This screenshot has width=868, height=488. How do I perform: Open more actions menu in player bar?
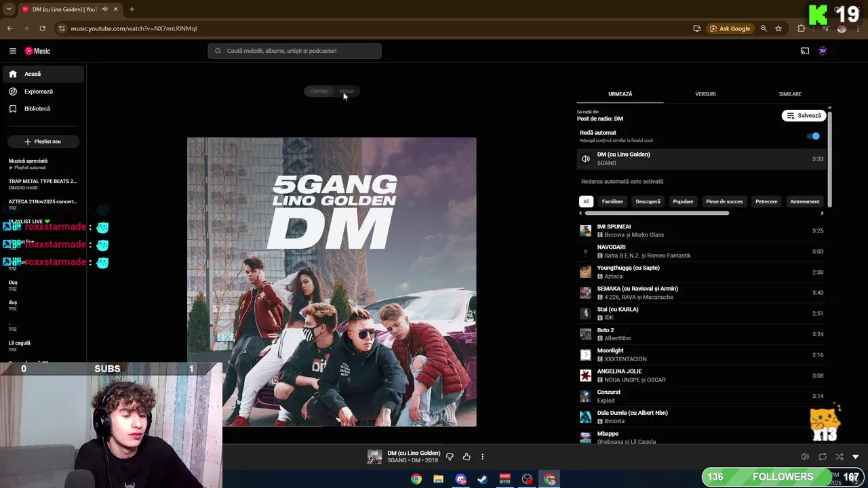tap(482, 457)
